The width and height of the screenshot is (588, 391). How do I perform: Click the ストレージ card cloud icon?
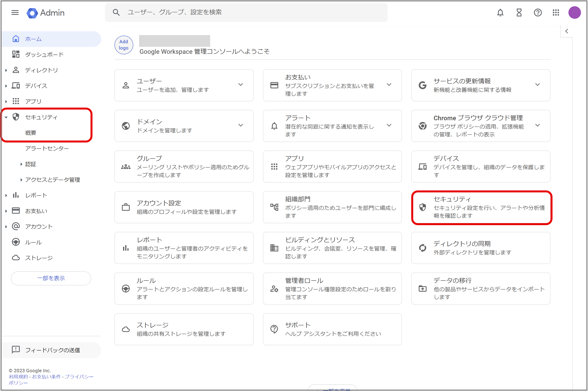[126, 329]
